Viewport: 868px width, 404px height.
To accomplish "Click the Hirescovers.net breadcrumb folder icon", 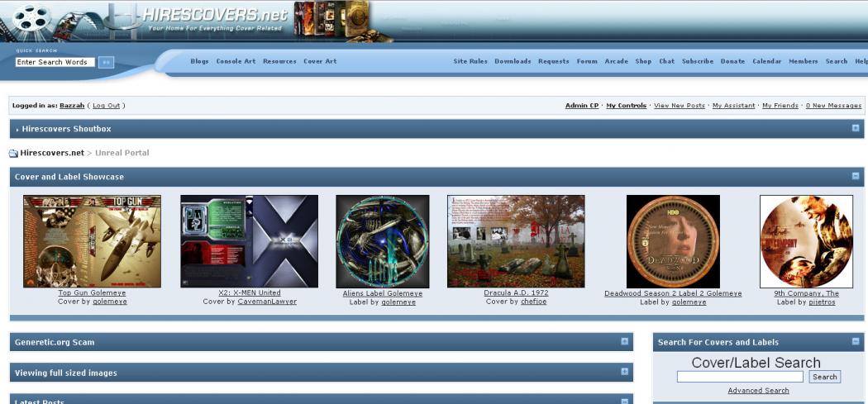I will coord(13,153).
